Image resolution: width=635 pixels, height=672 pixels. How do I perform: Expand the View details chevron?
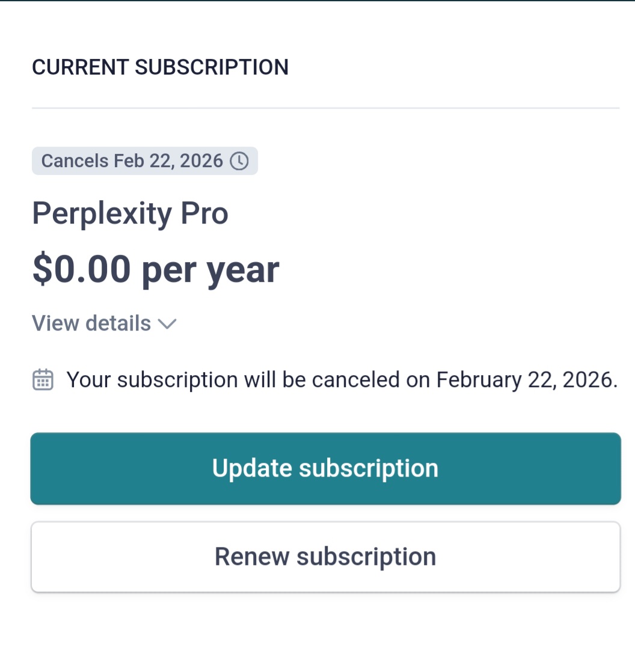click(x=167, y=324)
